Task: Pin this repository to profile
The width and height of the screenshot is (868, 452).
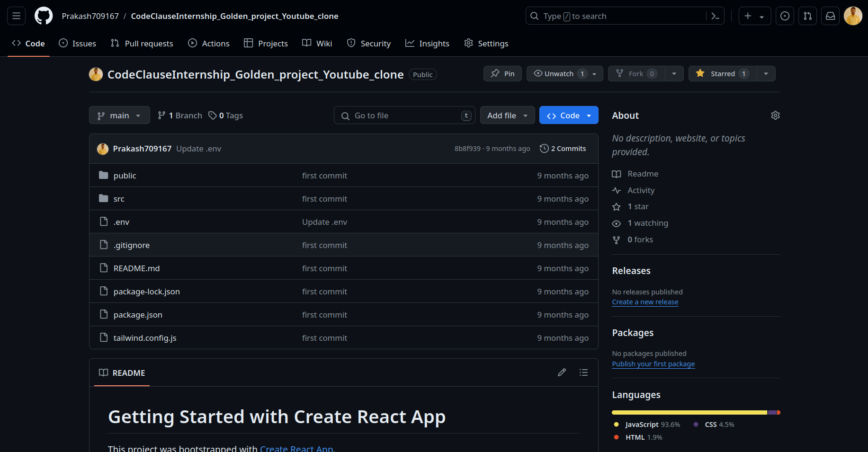Action: coord(502,74)
